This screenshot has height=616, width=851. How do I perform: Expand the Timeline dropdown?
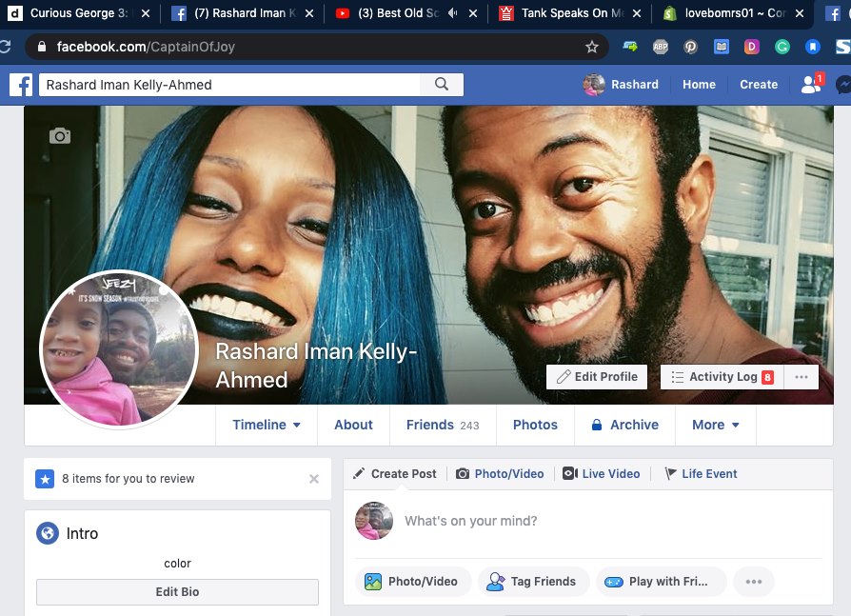(267, 425)
